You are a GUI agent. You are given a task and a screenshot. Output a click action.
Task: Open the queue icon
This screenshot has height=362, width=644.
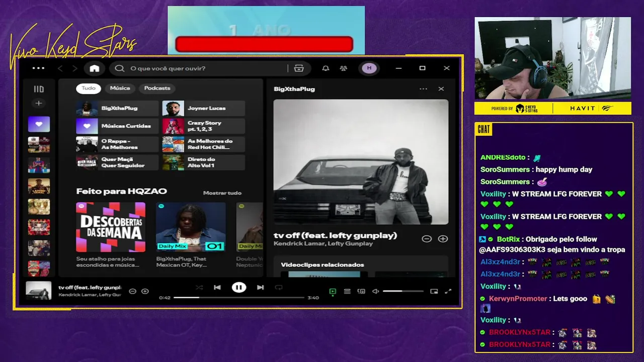pyautogui.click(x=347, y=291)
